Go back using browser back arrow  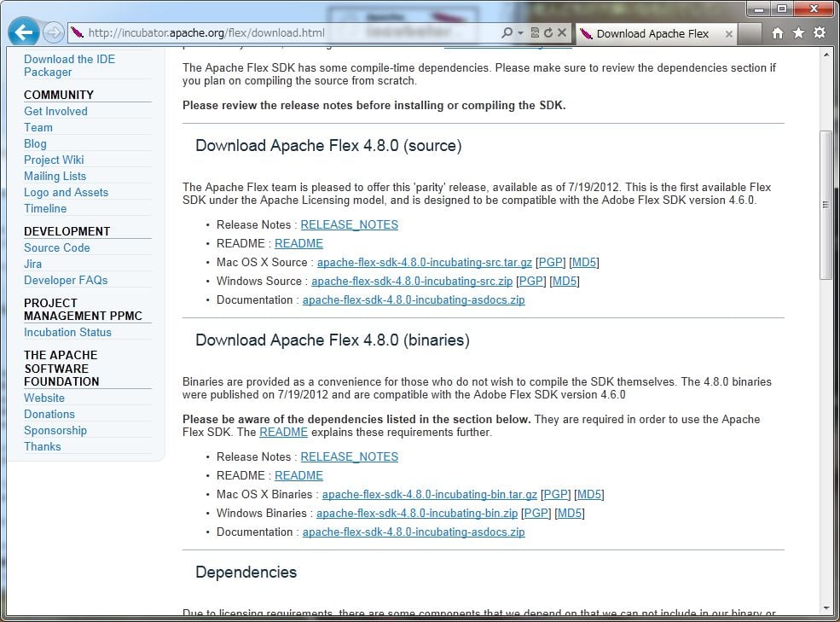tap(24, 32)
